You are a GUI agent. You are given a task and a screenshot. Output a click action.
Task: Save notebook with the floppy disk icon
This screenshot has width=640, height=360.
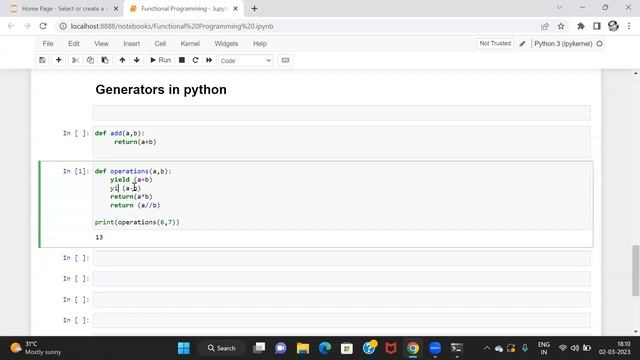pos(42,60)
